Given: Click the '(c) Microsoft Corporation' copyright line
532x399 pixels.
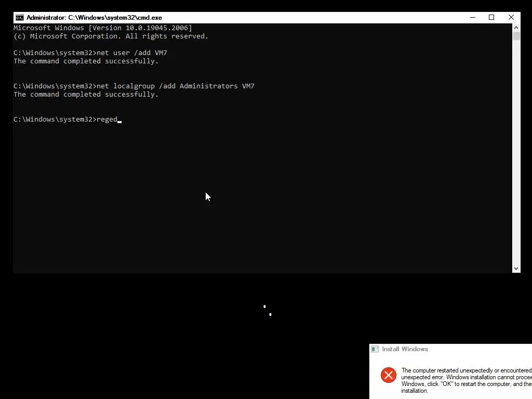Looking at the screenshot, I should tap(111, 36).
